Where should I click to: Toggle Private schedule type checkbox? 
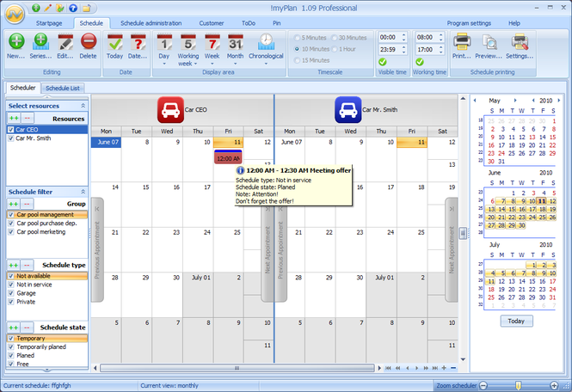coord(11,302)
